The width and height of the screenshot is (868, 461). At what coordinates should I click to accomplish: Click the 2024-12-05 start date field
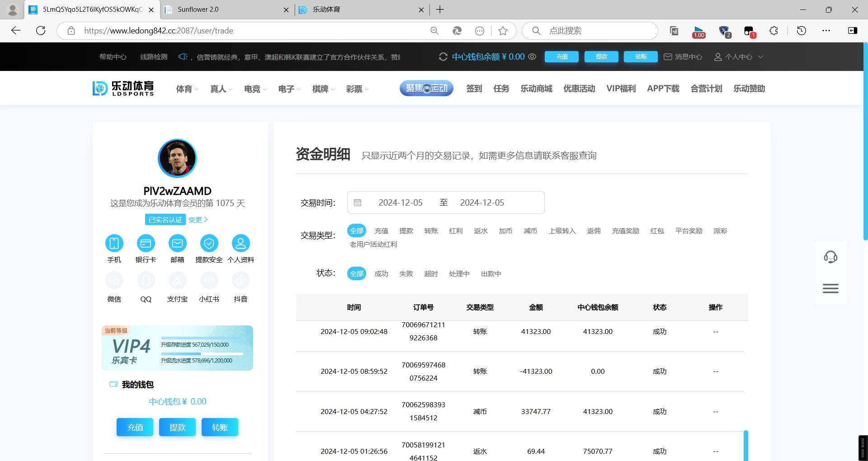(400, 203)
